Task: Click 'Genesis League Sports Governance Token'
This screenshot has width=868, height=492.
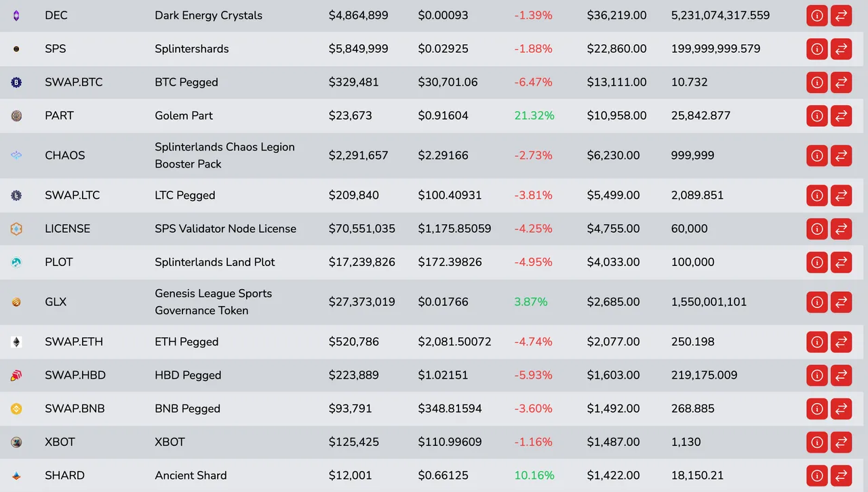Action: pos(214,302)
